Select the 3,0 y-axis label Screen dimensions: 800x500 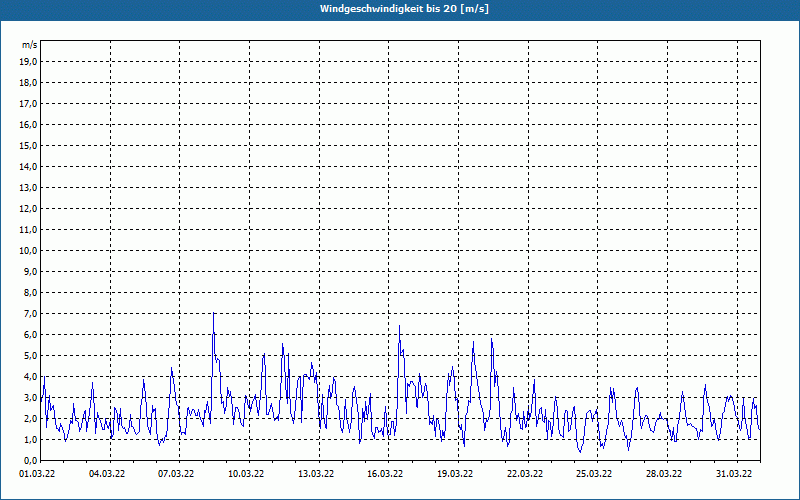30,397
